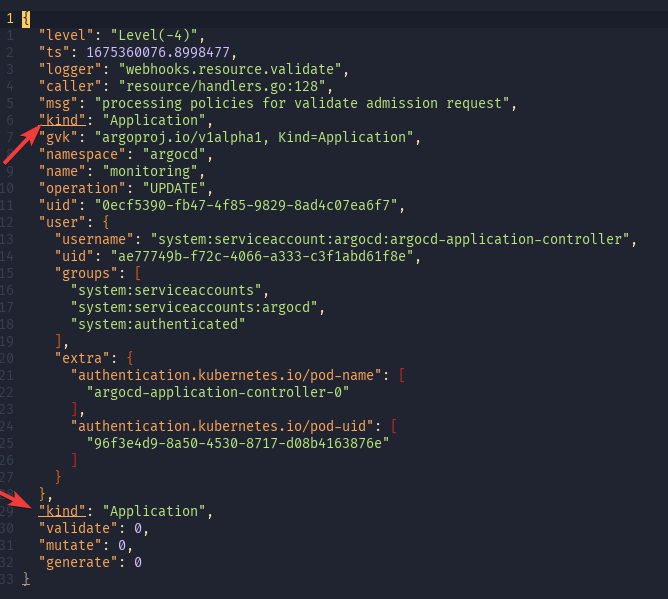Viewport: 668px width, 599px height.
Task: Click the "system:authenticated" group entry
Action: (x=158, y=325)
